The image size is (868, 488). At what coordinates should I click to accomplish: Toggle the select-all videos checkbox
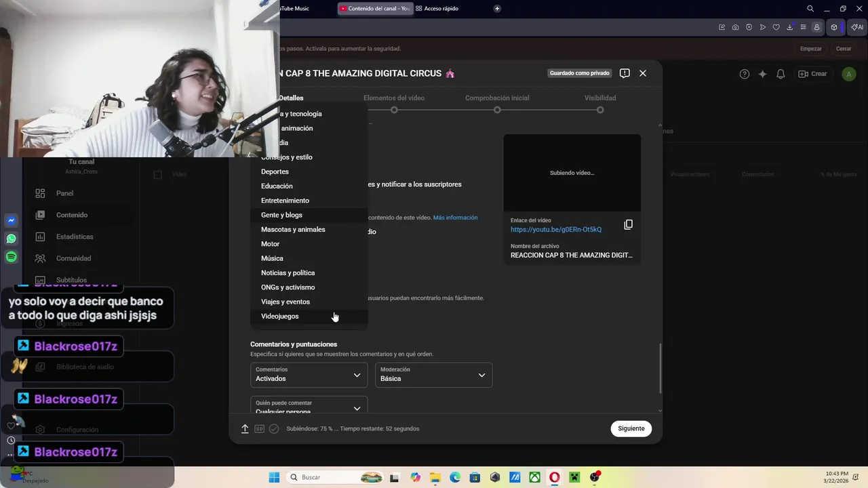[x=157, y=174]
